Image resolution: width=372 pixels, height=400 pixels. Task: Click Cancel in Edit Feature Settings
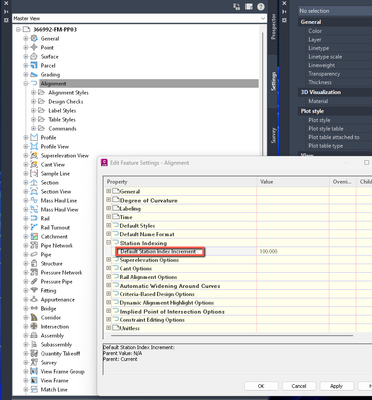[x=299, y=386]
